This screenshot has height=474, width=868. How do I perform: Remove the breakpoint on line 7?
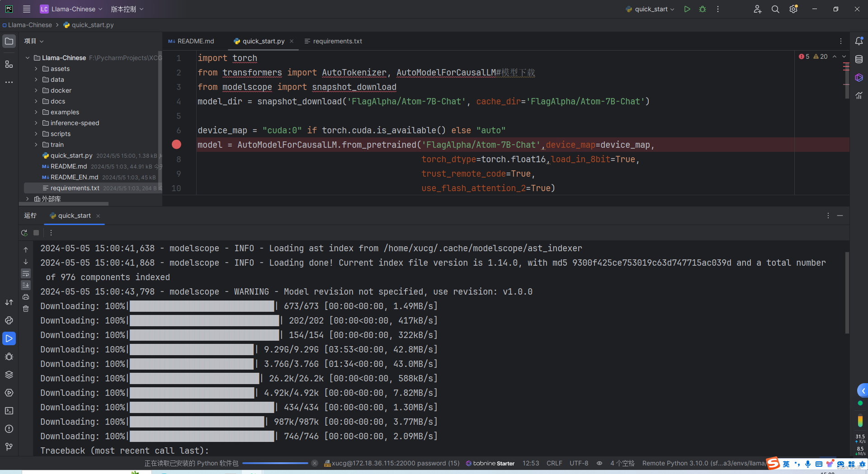tap(176, 145)
